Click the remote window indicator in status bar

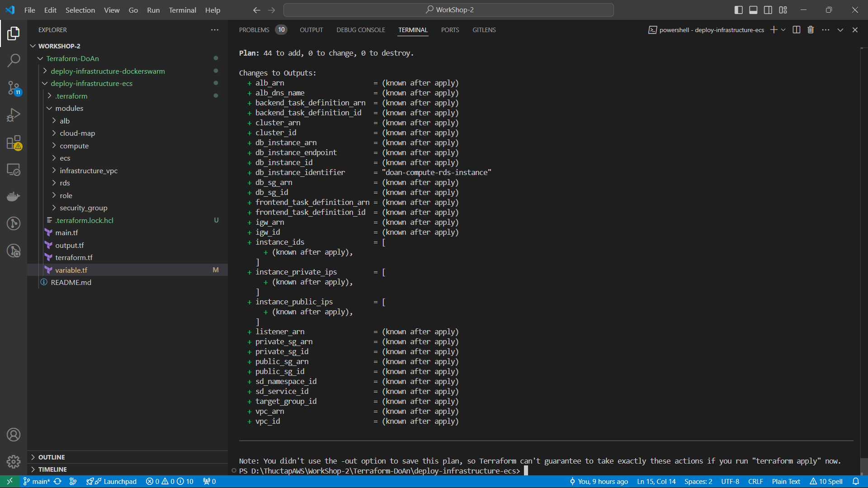coord(9,482)
